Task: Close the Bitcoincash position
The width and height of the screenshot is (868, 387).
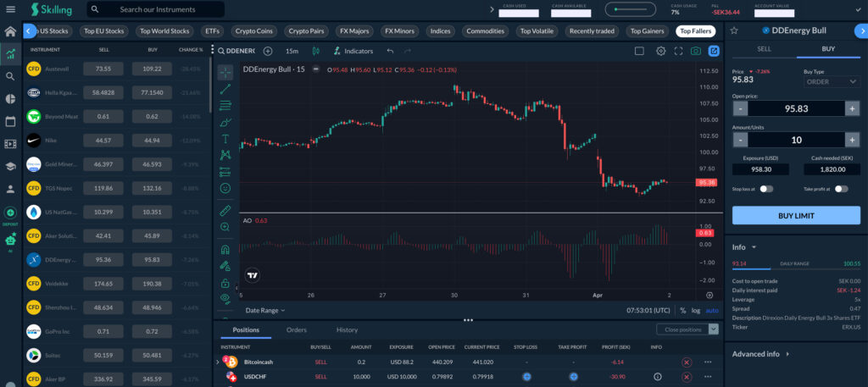Action: pyautogui.click(x=687, y=362)
